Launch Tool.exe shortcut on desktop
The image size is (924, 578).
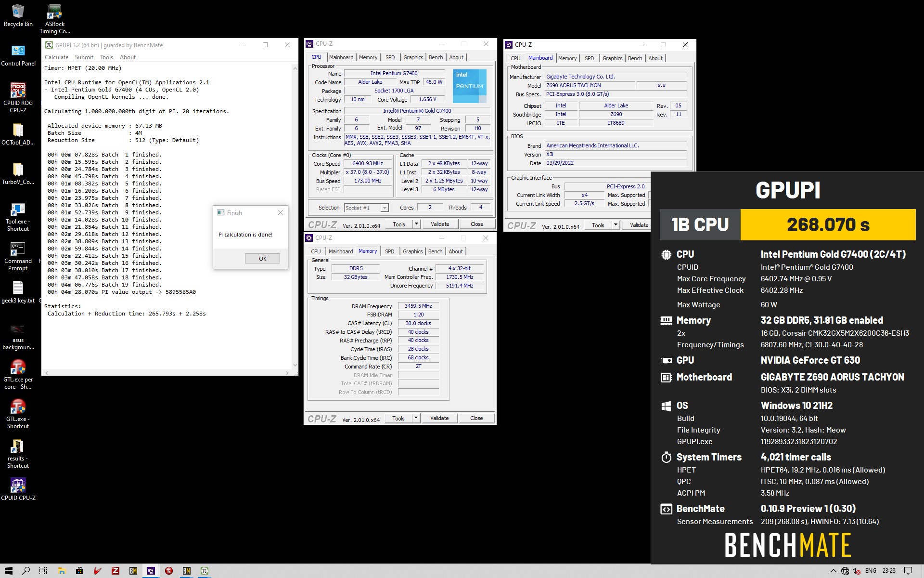18,217
